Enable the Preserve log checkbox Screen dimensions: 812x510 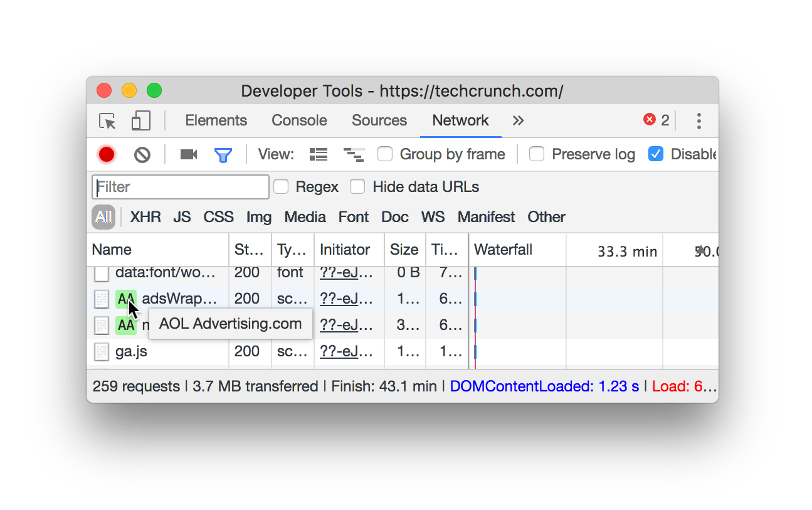click(x=537, y=154)
